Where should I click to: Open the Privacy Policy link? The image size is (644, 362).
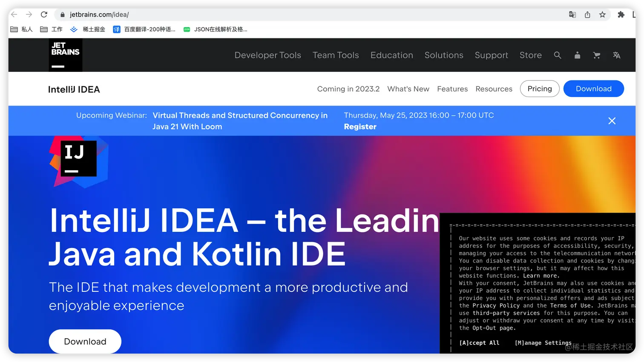coord(496,305)
